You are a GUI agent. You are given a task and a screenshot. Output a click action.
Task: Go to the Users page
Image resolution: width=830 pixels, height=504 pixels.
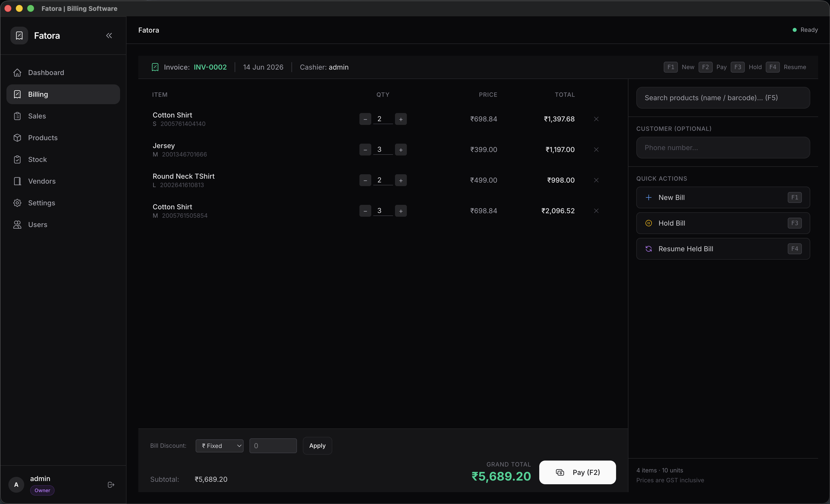coord(63,225)
